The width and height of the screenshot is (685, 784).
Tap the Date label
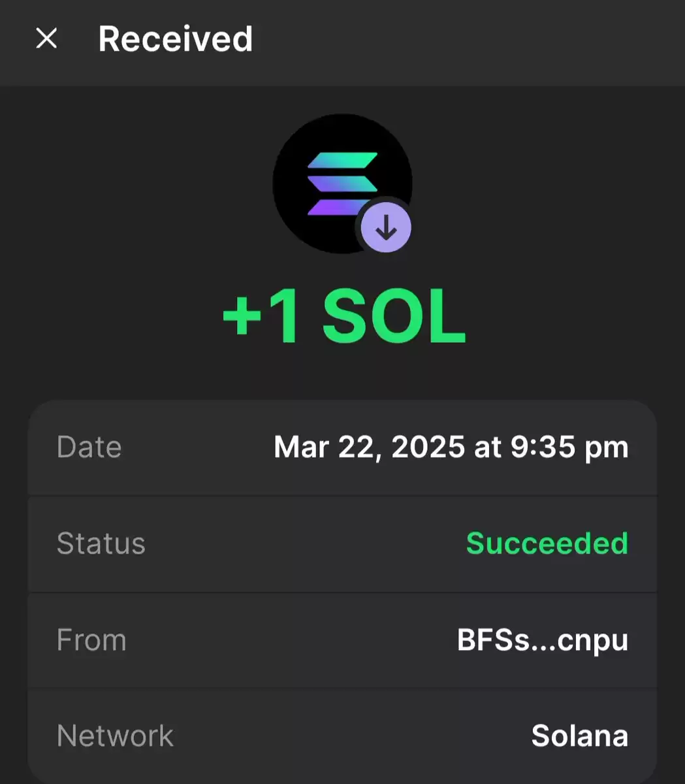tap(89, 448)
